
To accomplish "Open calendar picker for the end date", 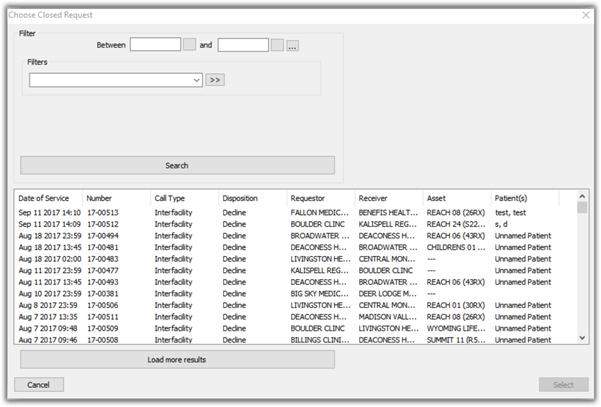I will 277,44.
